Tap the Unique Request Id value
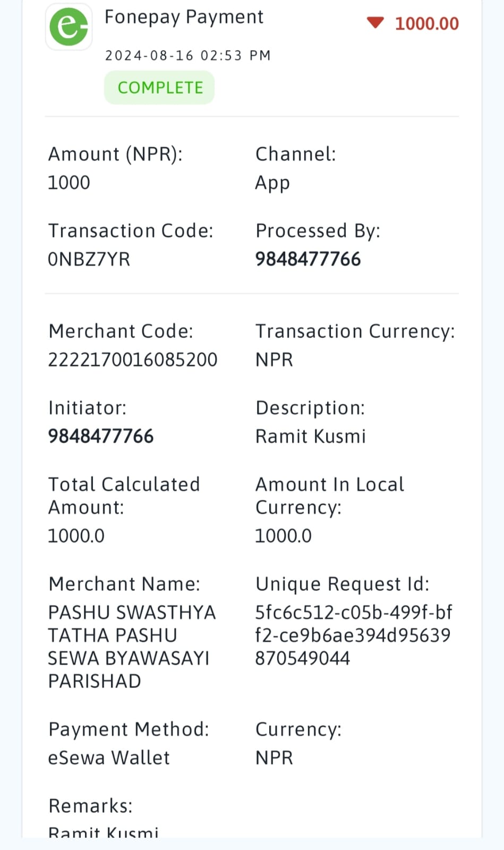Viewport: 504px width, 850px height. tap(354, 635)
